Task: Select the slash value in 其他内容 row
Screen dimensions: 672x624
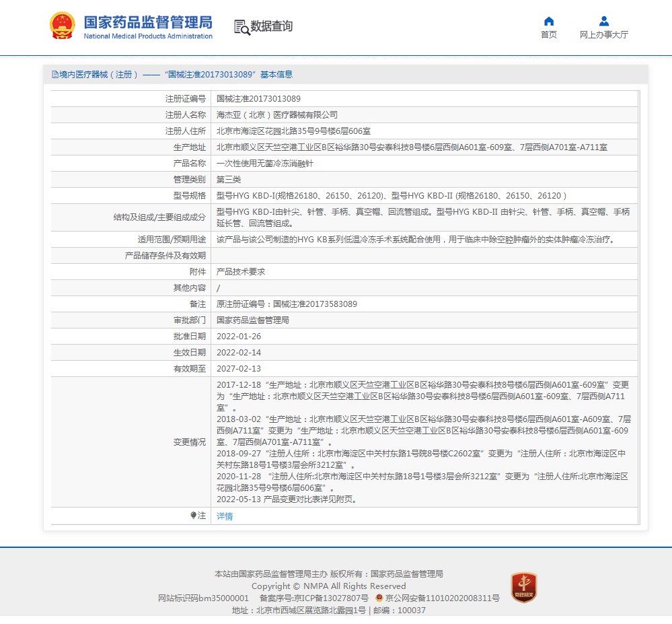Action: tap(218, 288)
